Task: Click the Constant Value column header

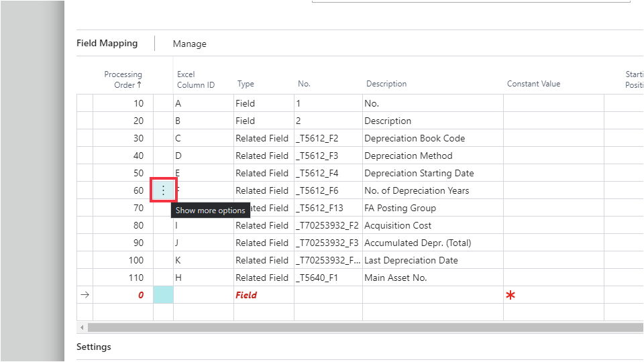Action: click(x=533, y=84)
